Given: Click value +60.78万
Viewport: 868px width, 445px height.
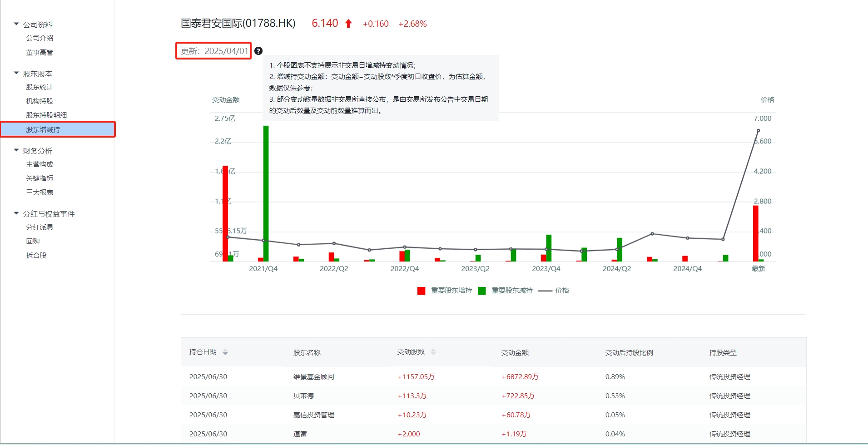Looking at the screenshot, I should coord(516,415).
